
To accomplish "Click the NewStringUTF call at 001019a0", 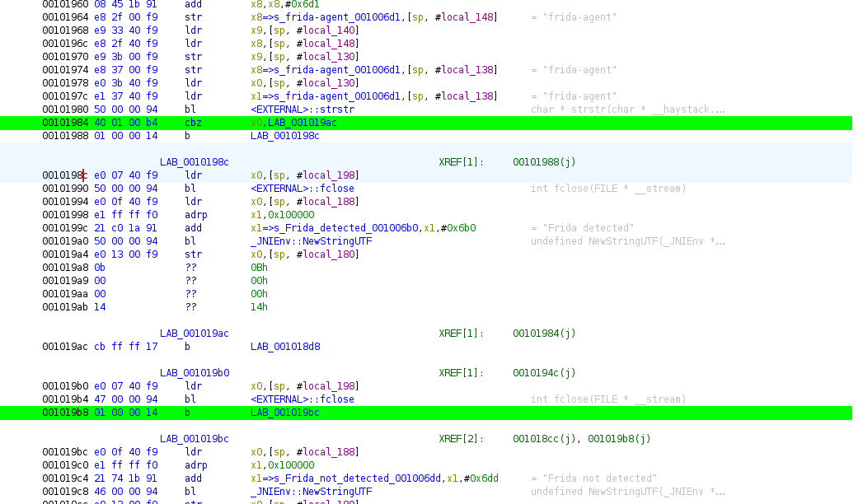I will click(311, 241).
